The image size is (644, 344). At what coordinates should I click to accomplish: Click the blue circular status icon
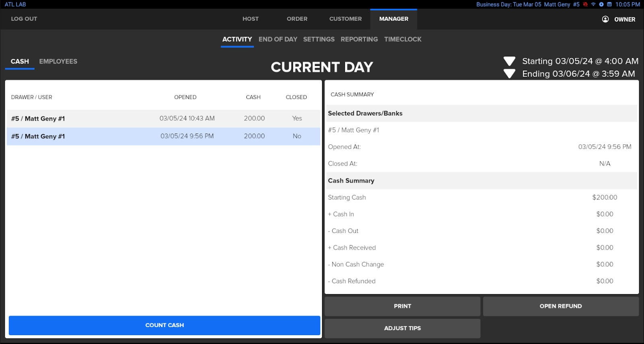[601, 4]
